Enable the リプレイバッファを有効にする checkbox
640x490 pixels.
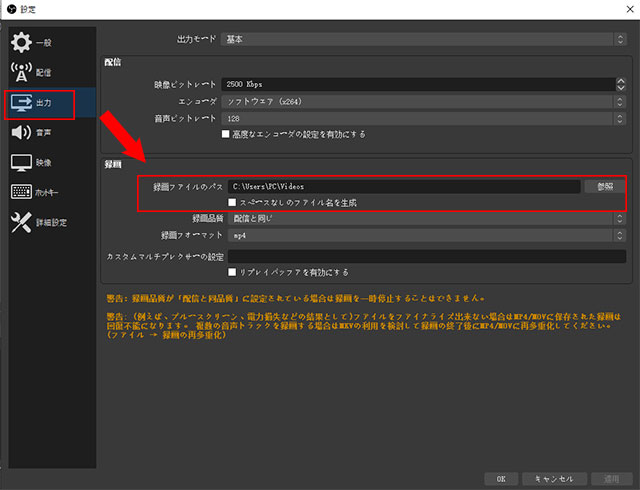[233, 271]
